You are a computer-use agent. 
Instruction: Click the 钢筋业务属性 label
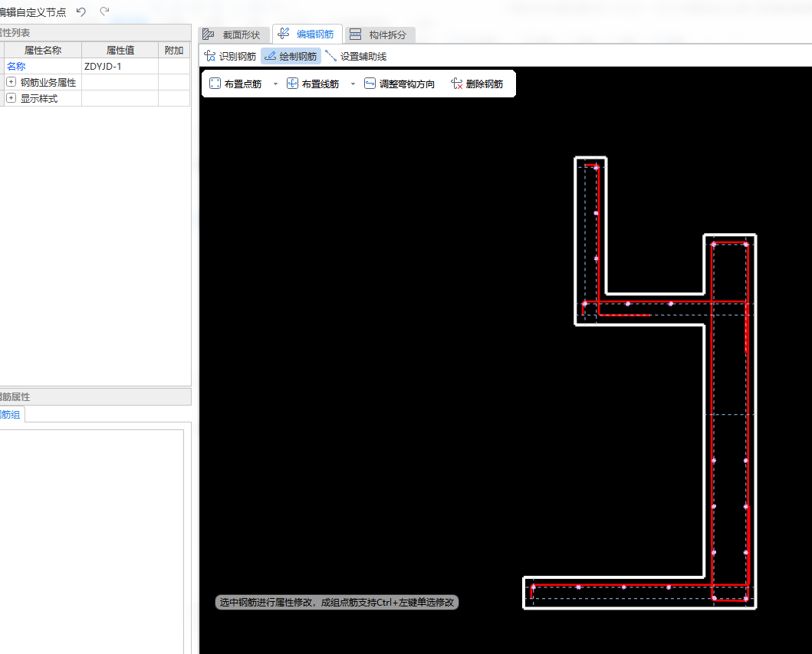coord(48,82)
